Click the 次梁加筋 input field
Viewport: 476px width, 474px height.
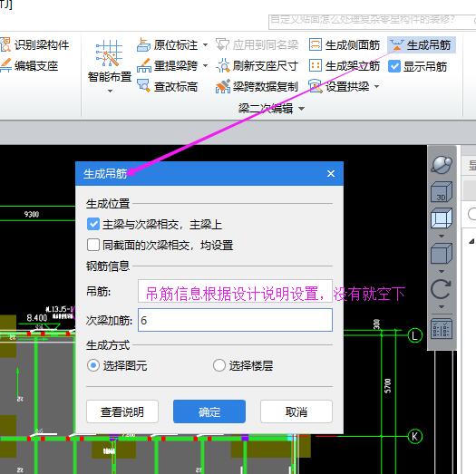pos(235,320)
